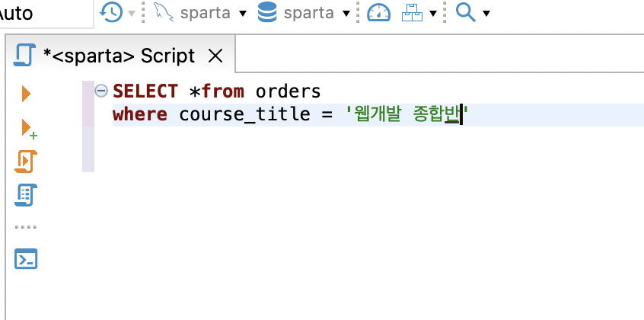The height and width of the screenshot is (320, 644).
Task: Expand the stacked boxes dropdown arrow
Action: point(433,14)
